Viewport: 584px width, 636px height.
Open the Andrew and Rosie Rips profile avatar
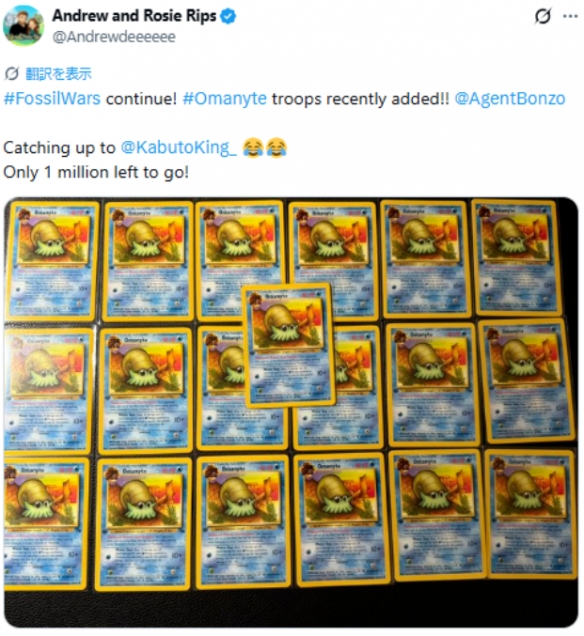pos(24,25)
